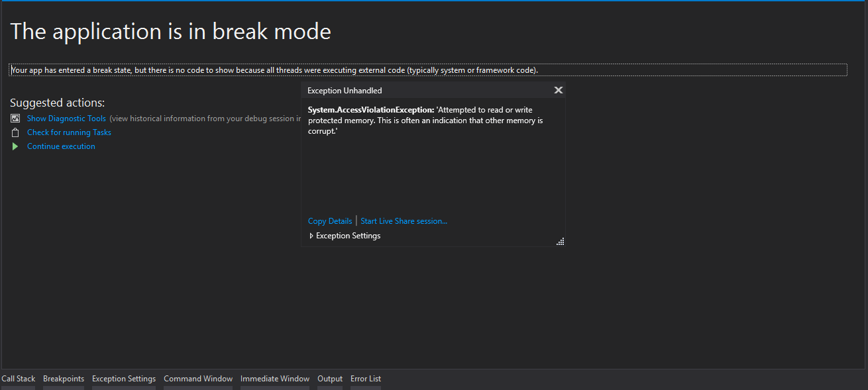Image resolution: width=868 pixels, height=390 pixels.
Task: Click the Copy Details link
Action: coord(329,220)
